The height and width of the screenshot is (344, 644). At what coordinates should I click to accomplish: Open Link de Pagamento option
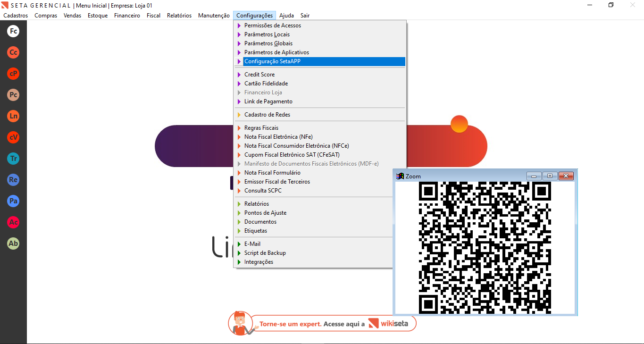pyautogui.click(x=320, y=101)
